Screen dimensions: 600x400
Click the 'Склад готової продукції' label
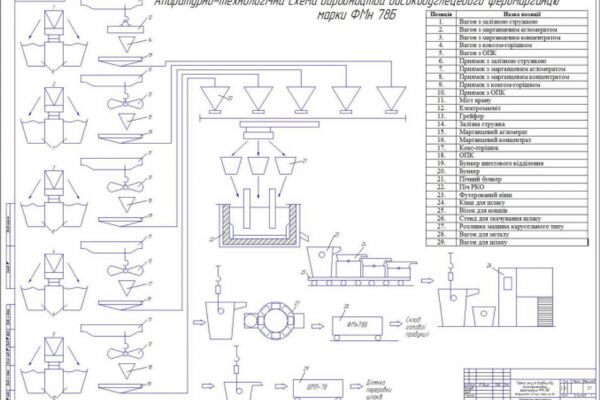point(417,327)
